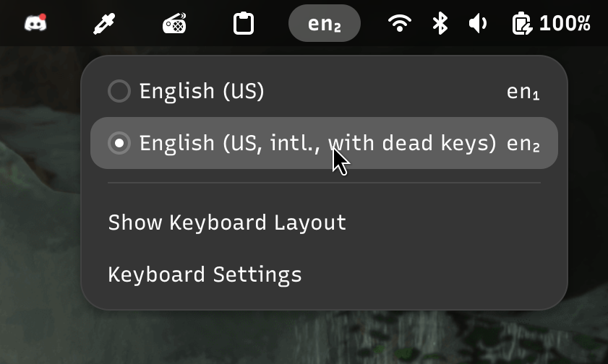Screen dimensions: 608x364
Task: Activate the color picker eyedropper icon
Action: 105,24
